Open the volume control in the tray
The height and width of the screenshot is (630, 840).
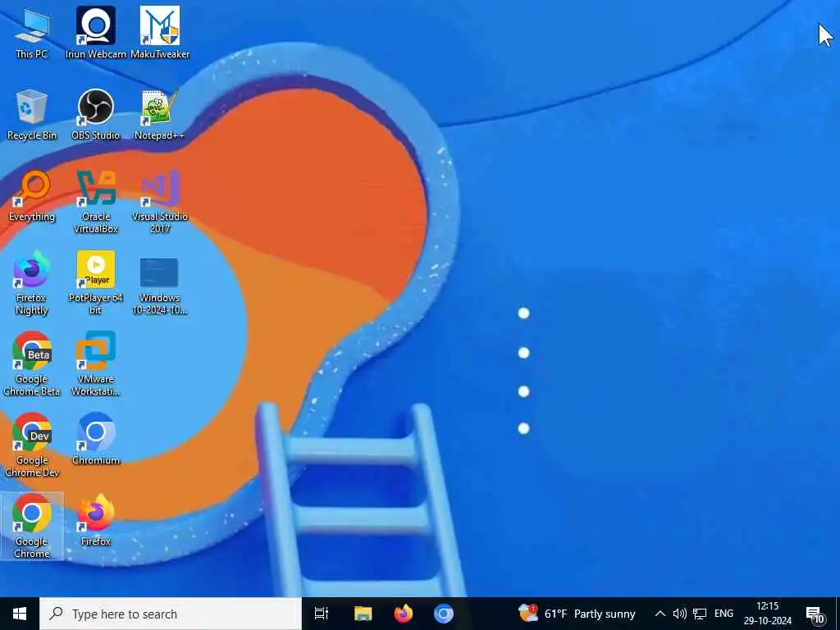pos(679,614)
